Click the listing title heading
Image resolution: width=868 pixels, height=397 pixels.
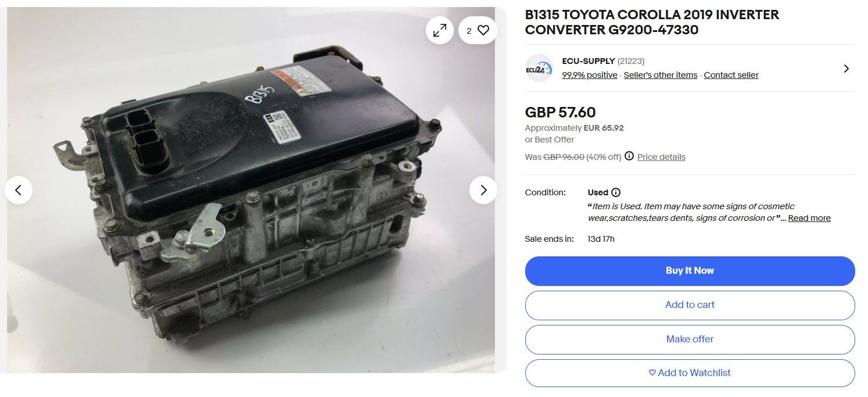pyautogui.click(x=652, y=23)
